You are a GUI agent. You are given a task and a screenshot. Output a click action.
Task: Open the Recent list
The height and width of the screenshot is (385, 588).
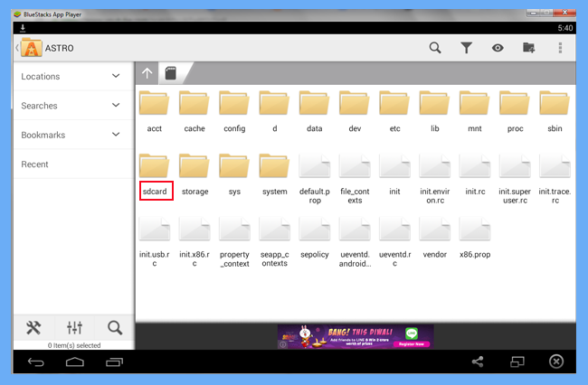[73, 164]
